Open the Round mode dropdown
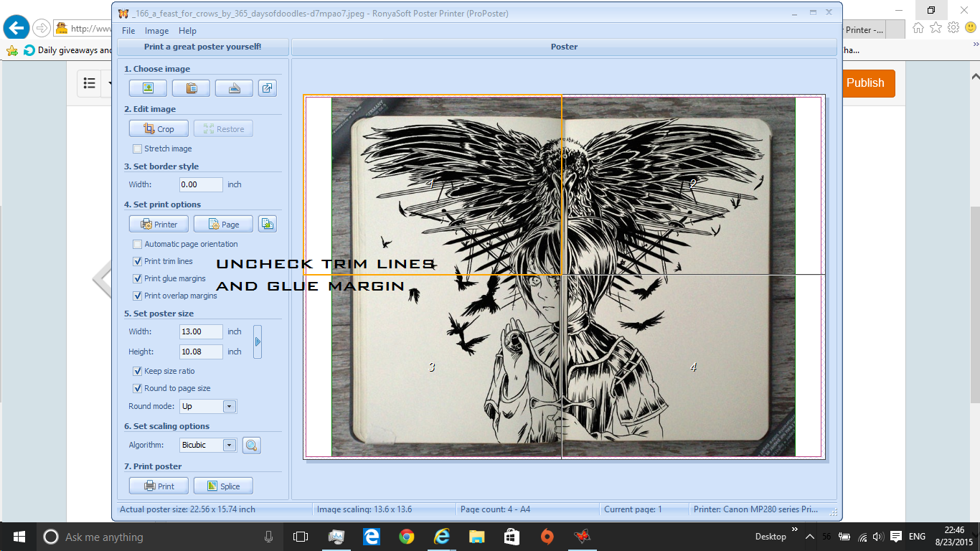 [230, 406]
